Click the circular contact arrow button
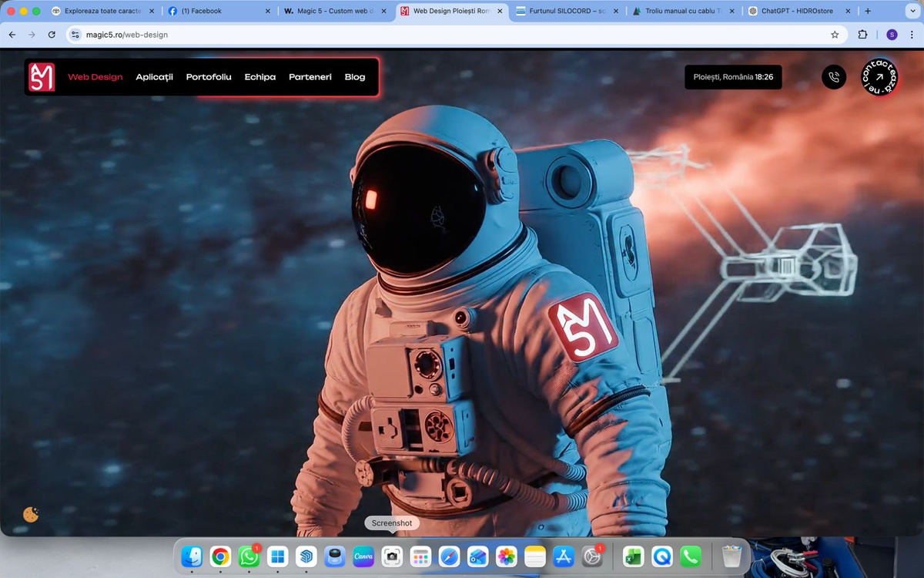924x578 pixels. (x=879, y=77)
